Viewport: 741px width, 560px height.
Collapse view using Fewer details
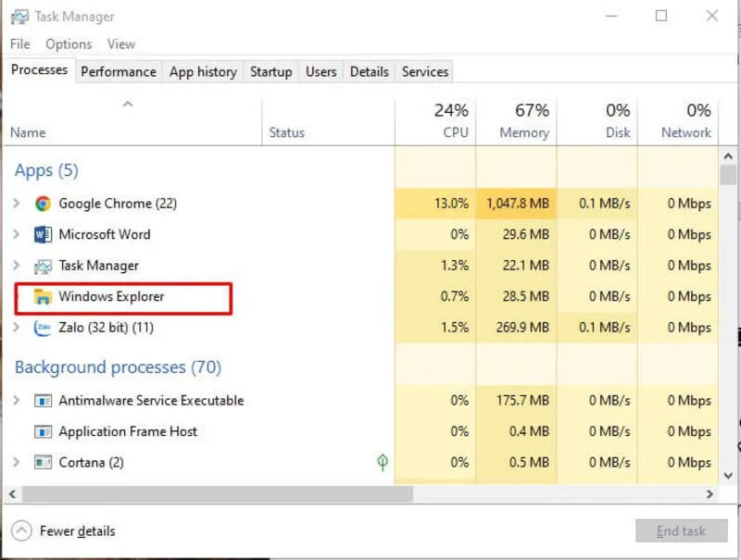tap(64, 531)
